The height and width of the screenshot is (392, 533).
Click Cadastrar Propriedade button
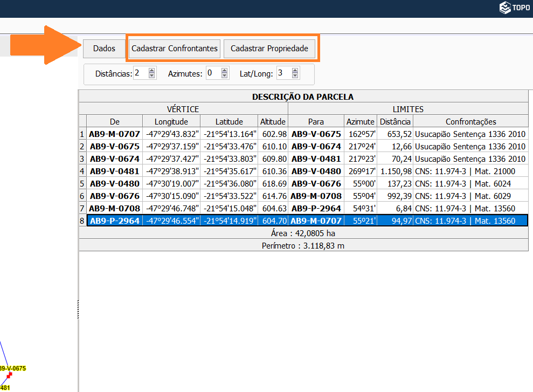(269, 49)
